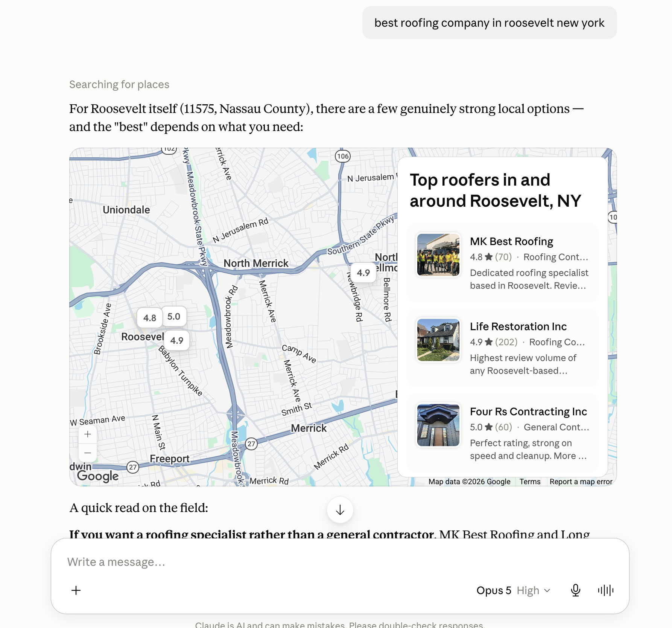This screenshot has height=628, width=672.
Task: Click the Map data ©2026 Google text
Action: click(x=469, y=482)
